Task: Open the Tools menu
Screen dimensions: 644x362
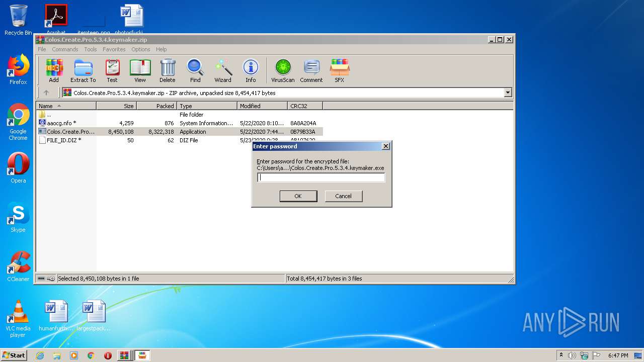Action: click(91, 49)
